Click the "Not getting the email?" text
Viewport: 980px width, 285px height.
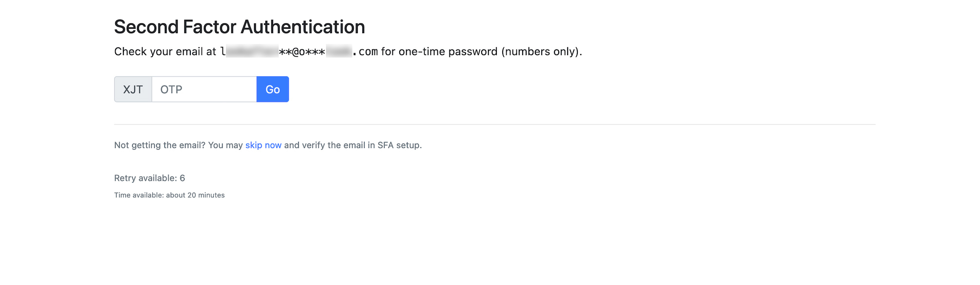pos(160,145)
